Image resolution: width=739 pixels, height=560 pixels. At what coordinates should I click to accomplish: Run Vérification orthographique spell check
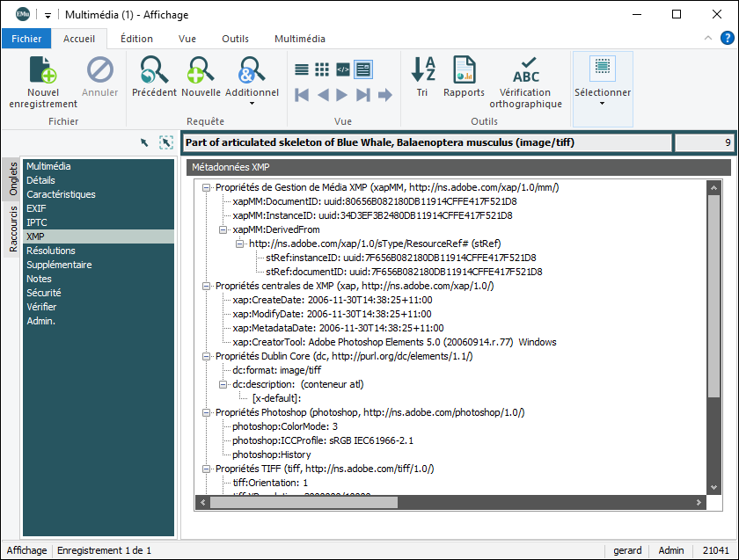pos(525,70)
